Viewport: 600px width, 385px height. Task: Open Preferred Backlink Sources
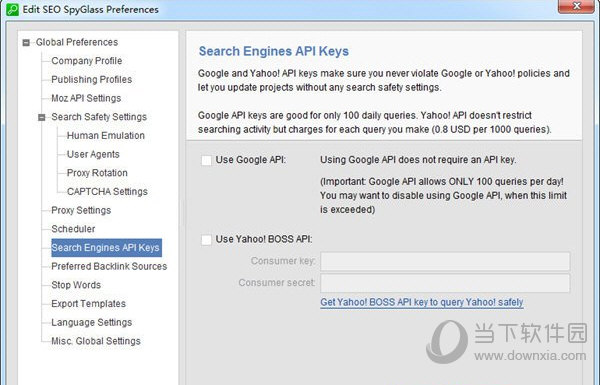click(x=109, y=266)
